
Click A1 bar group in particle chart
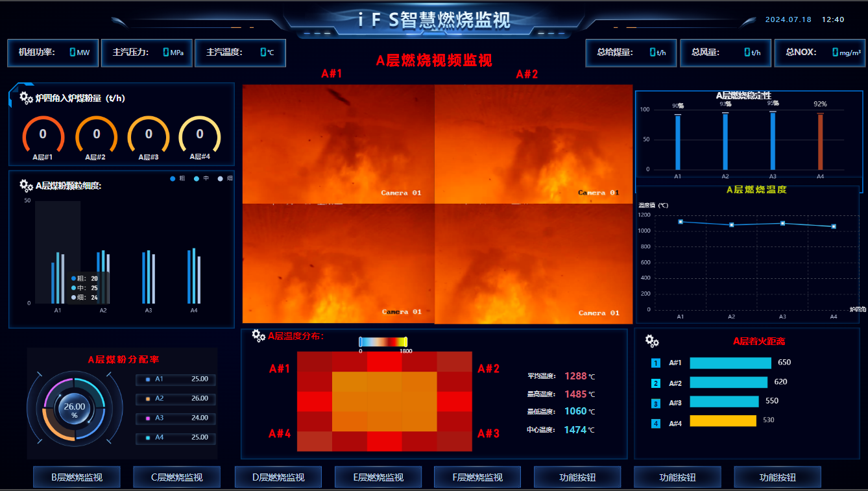pyautogui.click(x=58, y=278)
